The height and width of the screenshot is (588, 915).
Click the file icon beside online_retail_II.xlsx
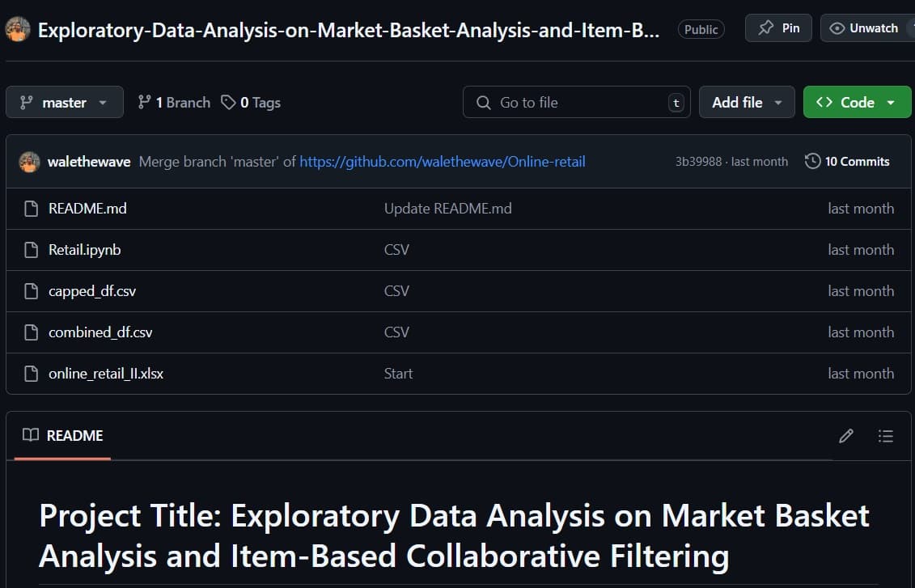(x=31, y=374)
